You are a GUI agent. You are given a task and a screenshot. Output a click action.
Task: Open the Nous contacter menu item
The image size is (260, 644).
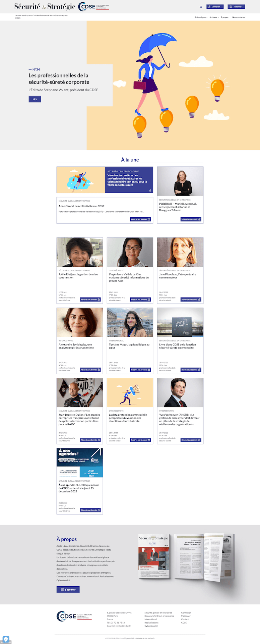pos(239,17)
